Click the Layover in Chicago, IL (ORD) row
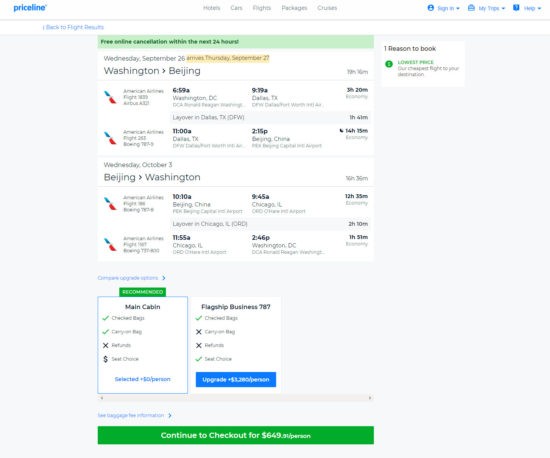 pyautogui.click(x=270, y=224)
